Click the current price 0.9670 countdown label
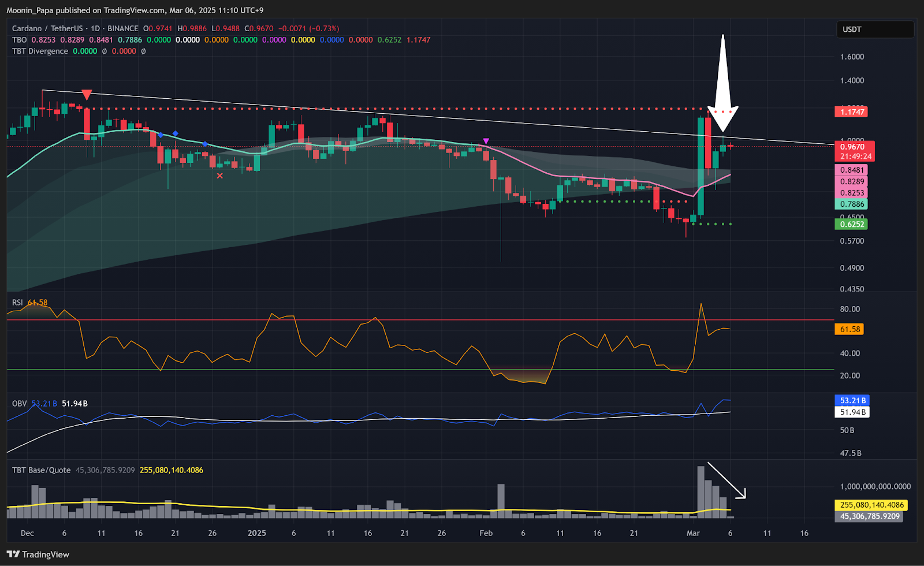The image size is (924, 566). 854,151
